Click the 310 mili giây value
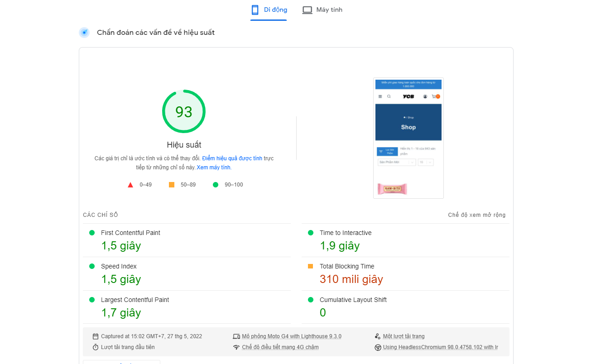Image resolution: width=591 pixels, height=364 pixels. point(351,279)
